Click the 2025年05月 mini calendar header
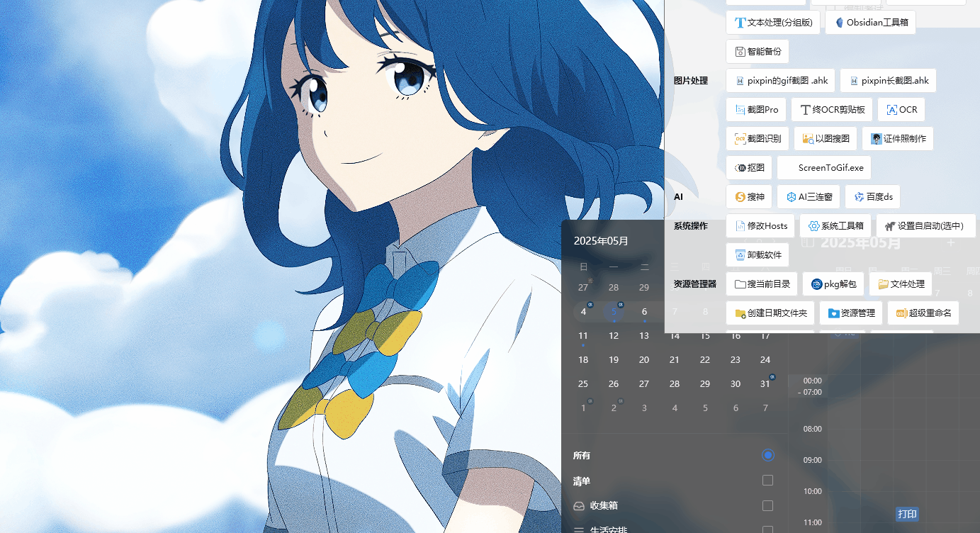Viewport: 980px width, 533px height. pos(601,241)
